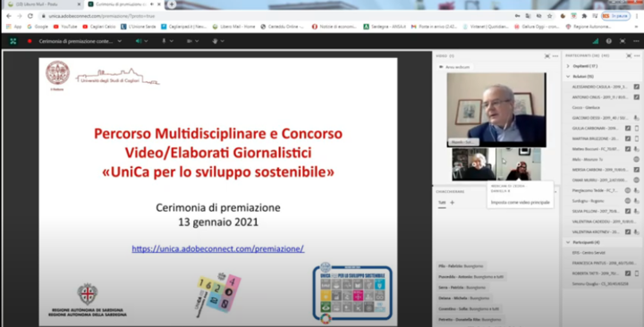Click round status icon beside Melis
This screenshot has height=327, width=644.
click(x=636, y=159)
